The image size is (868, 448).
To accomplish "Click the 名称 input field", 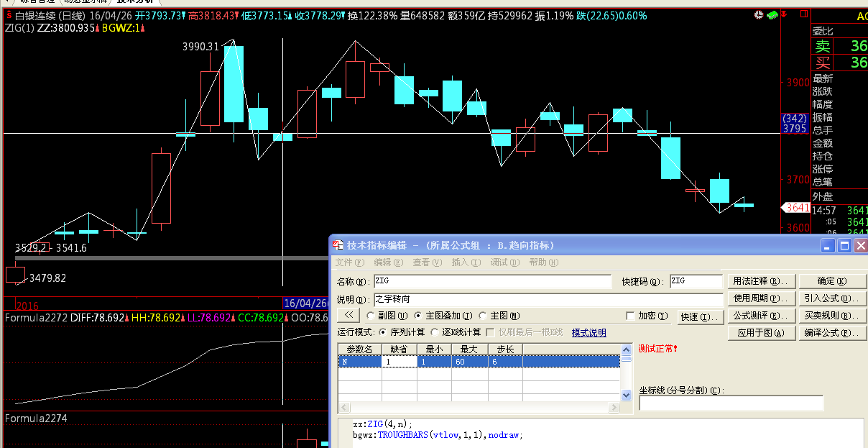I will (x=492, y=281).
